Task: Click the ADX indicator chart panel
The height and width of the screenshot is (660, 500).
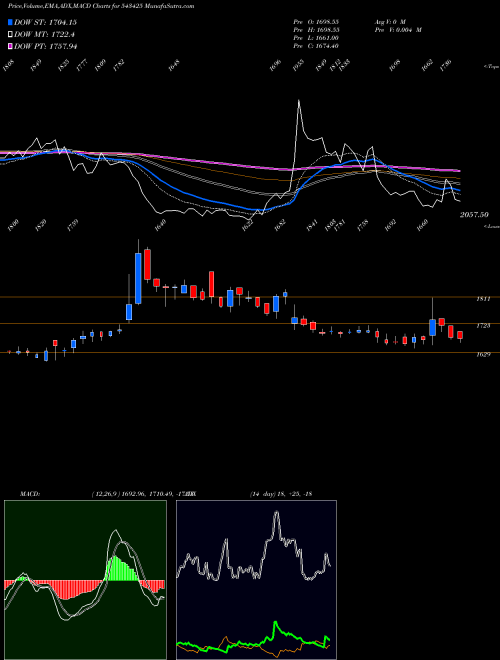Action: coord(256,580)
